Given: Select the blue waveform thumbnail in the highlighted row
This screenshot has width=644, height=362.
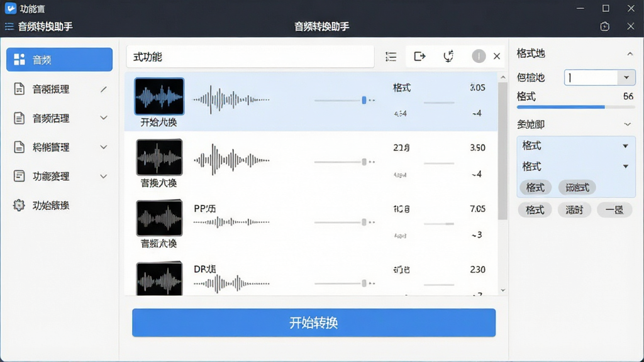Looking at the screenshot, I should tap(159, 96).
